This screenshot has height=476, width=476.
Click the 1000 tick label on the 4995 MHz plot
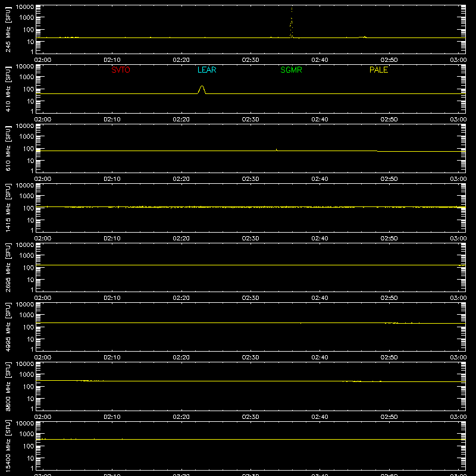point(27,315)
